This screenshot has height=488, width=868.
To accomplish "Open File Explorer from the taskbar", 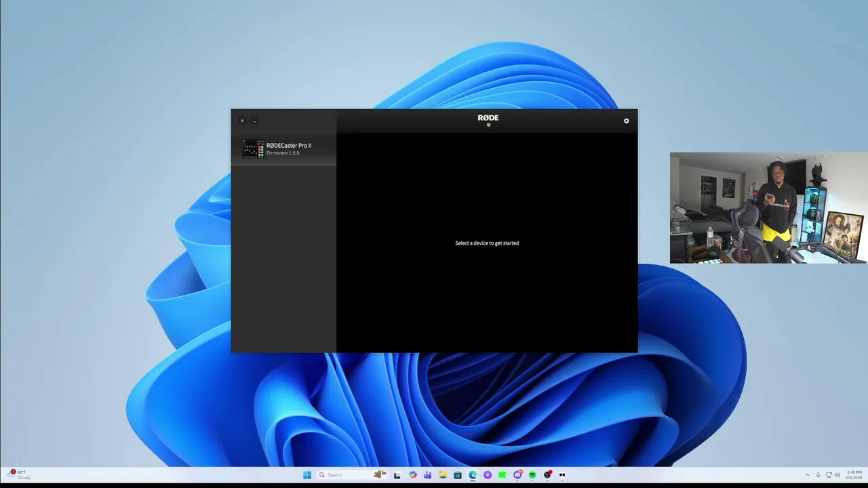I will [443, 475].
